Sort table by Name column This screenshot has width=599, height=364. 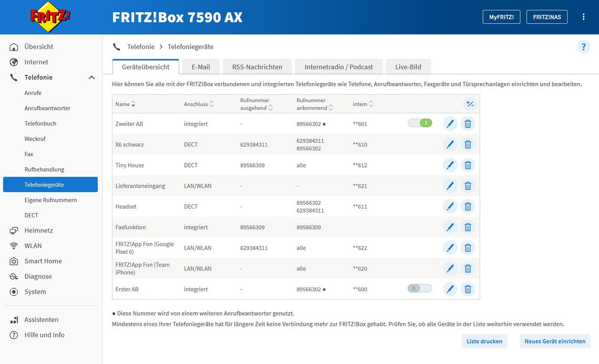(126, 104)
